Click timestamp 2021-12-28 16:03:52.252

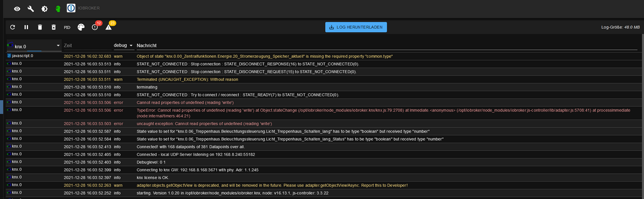(87, 193)
